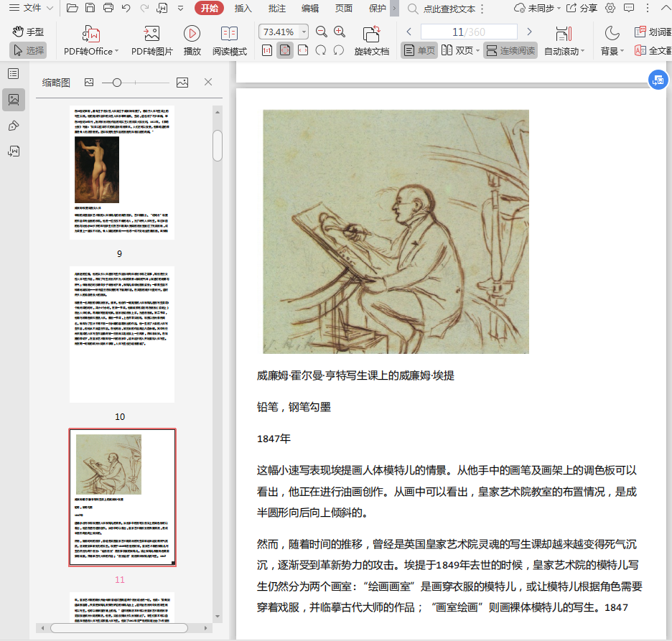This screenshot has height=641, width=672.
Task: Toggle fit-page view mode
Action: 285,50
